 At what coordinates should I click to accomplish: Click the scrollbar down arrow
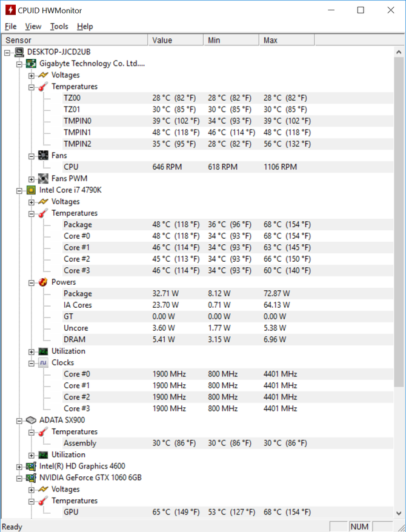[x=399, y=513]
